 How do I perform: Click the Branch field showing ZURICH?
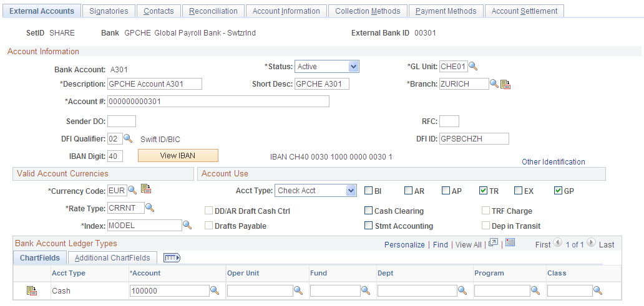click(x=464, y=84)
